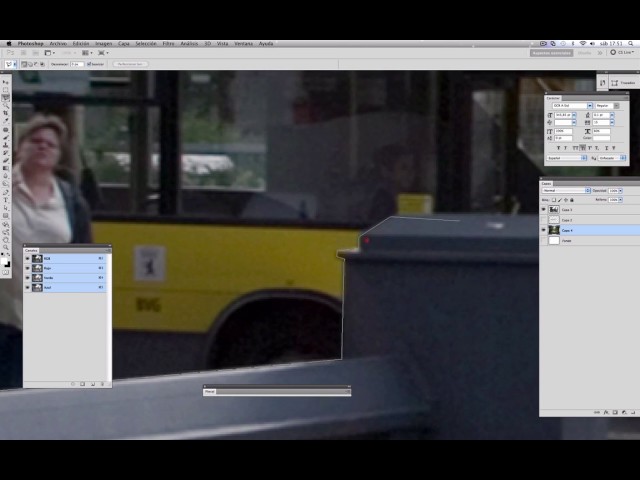
Task: Click Create new channel icon
Action: (x=93, y=384)
